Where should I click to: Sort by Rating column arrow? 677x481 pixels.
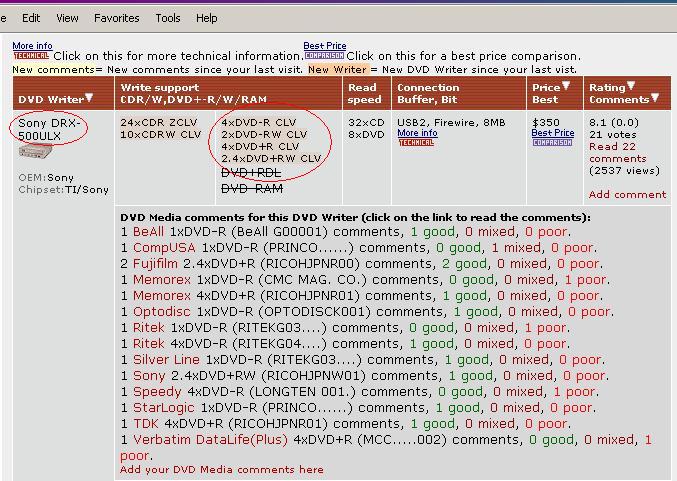[631, 86]
